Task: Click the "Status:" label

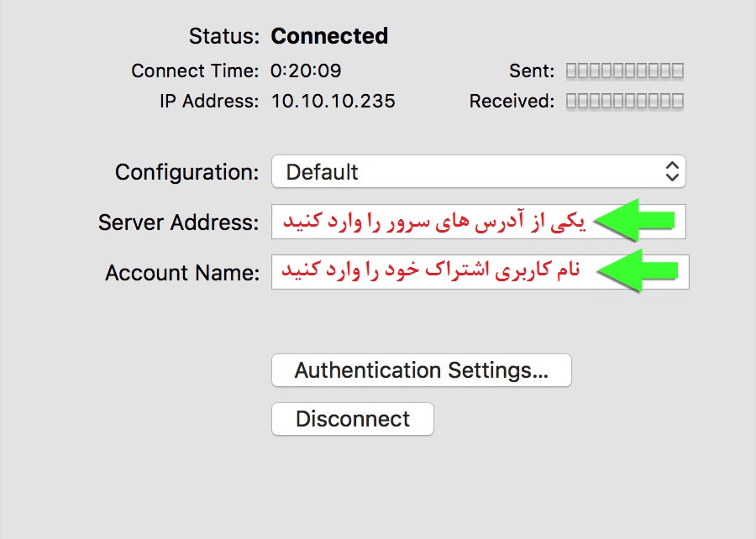Action: [224, 36]
